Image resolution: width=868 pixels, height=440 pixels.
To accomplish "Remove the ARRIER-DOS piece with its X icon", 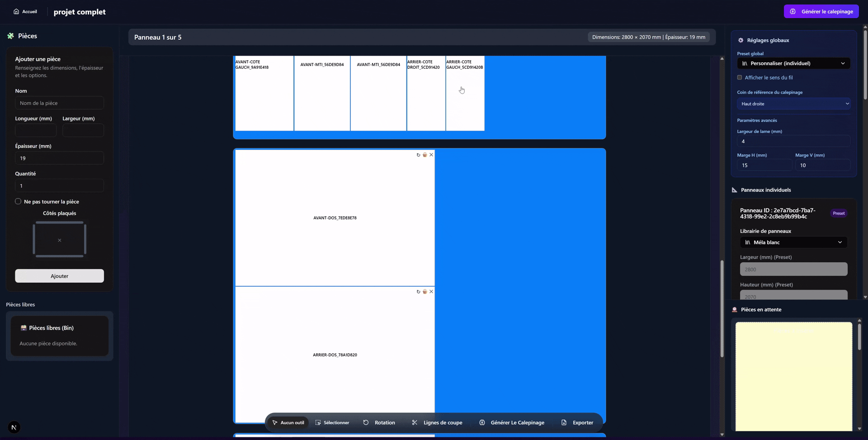I will point(431,292).
